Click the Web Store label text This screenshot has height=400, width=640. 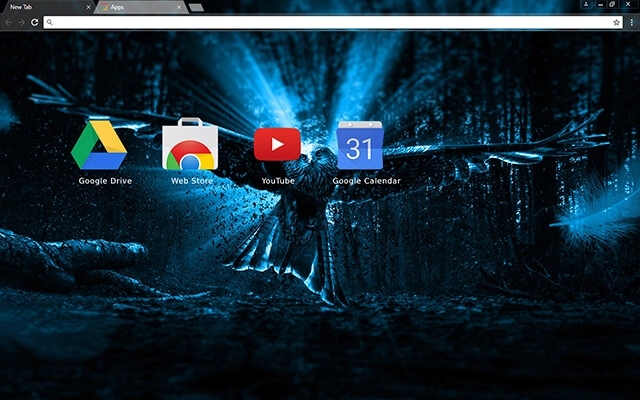pyautogui.click(x=192, y=181)
